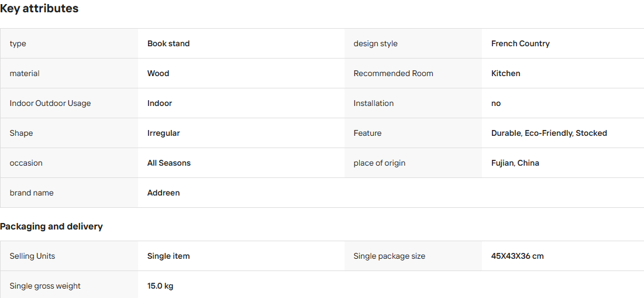
Task: Select the Book stand type value
Action: [x=168, y=43]
